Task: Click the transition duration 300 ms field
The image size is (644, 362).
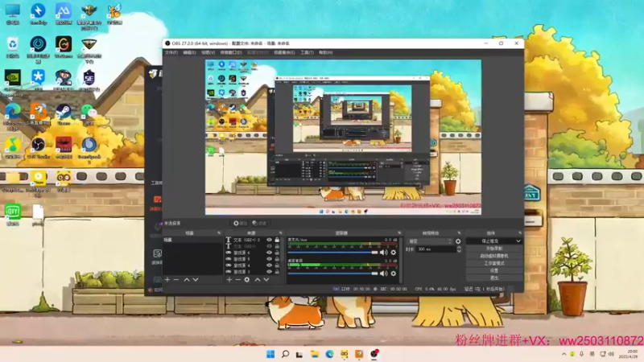Action: 436,249
